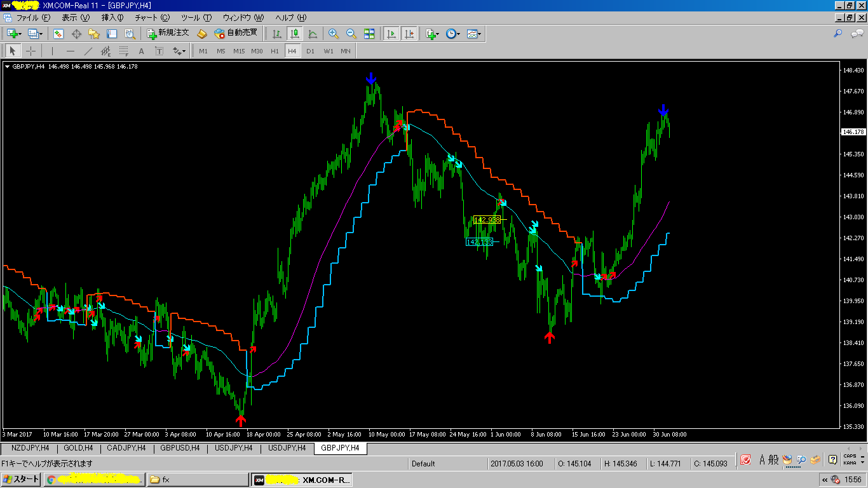Screen dimensions: 868x488
Task: Open the Terminal window icon
Action: click(112, 34)
